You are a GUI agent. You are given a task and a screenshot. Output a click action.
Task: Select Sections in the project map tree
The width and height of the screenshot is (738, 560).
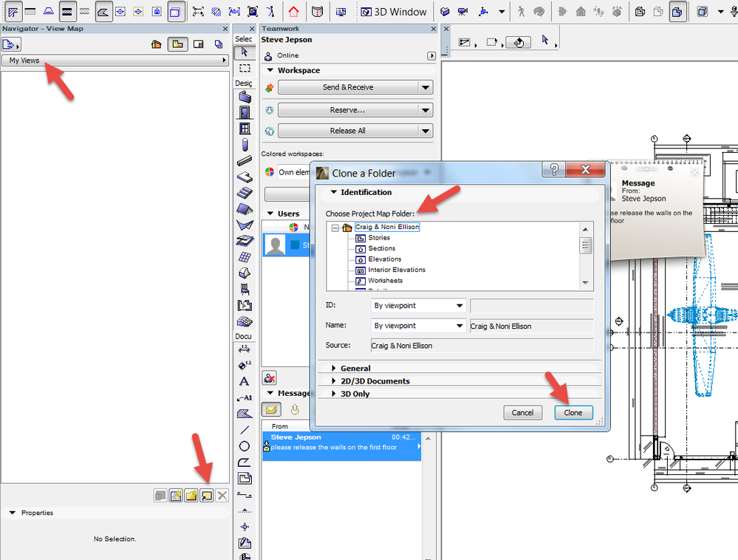[x=382, y=248]
